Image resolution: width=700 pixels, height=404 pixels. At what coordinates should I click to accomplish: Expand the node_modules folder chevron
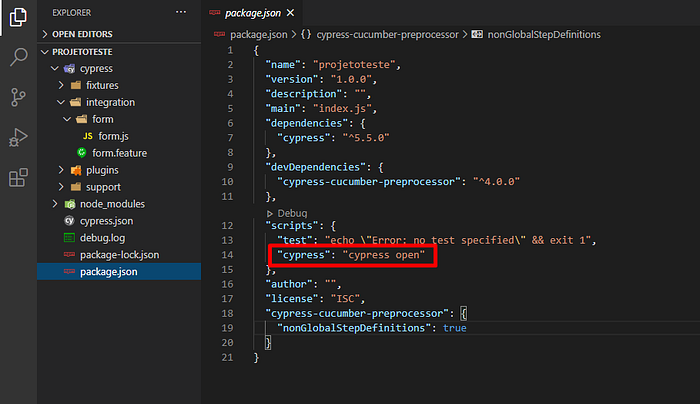pos(55,204)
